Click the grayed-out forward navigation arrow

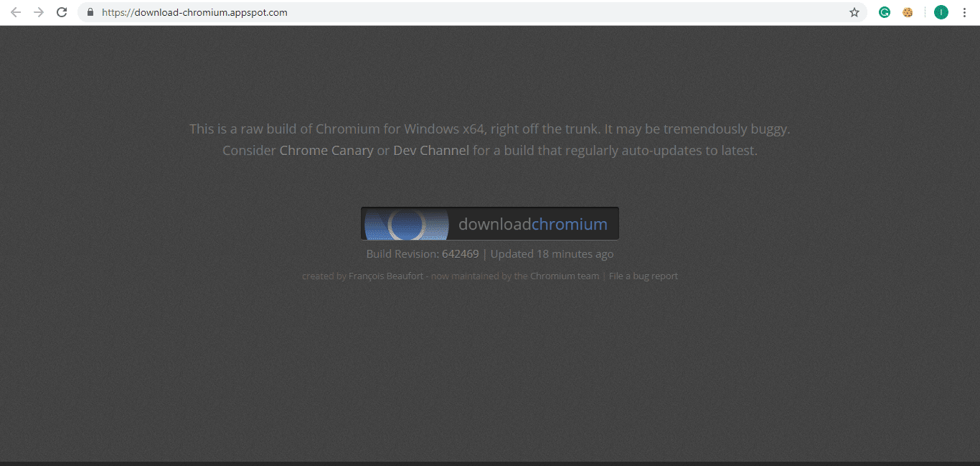coord(39,12)
